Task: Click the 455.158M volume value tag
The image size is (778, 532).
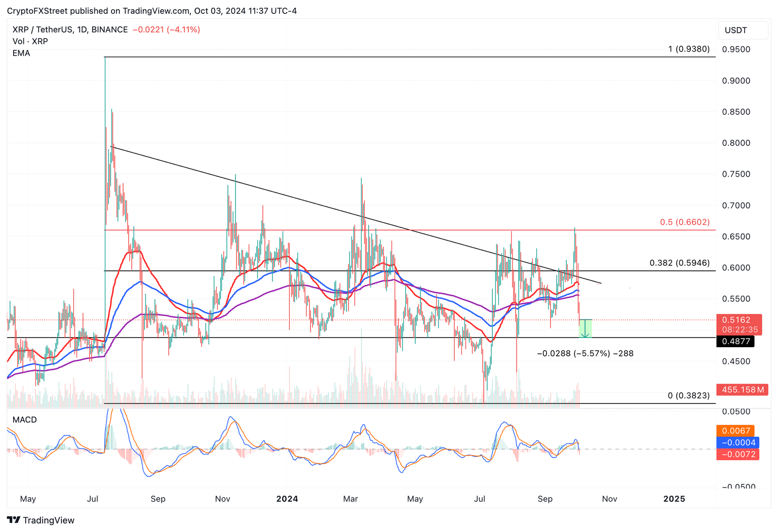Action: [743, 390]
